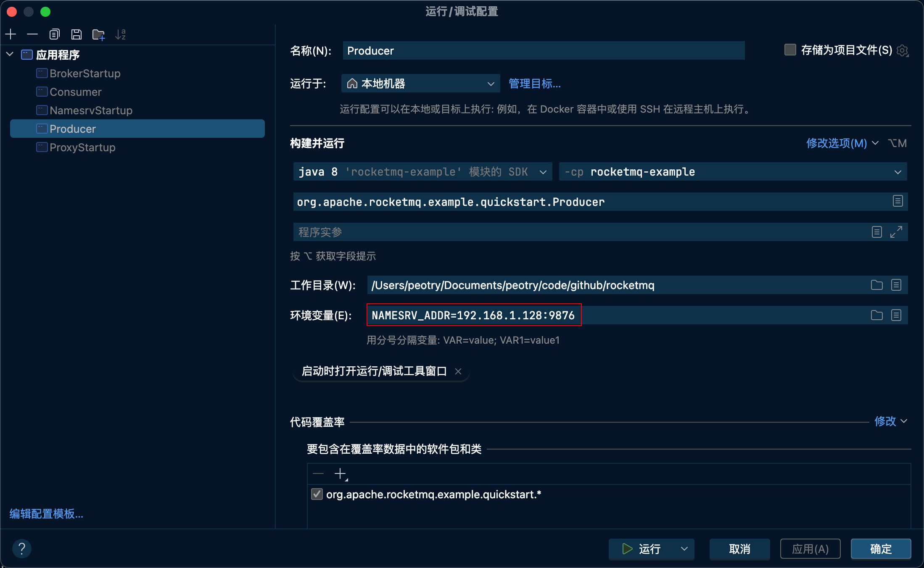The image size is (924, 568).
Task: Click the 应用(A) button
Action: coord(810,549)
